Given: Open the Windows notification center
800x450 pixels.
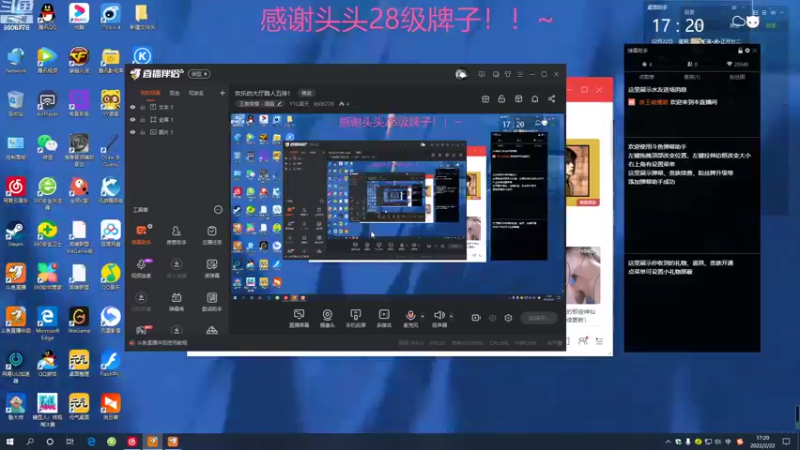Looking at the screenshot, I should tap(786, 441).
